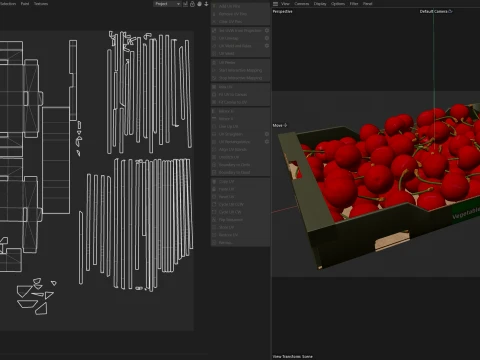The width and height of the screenshot is (480, 360).
Task: Open the viewport Display menu
Action: coord(320,4)
